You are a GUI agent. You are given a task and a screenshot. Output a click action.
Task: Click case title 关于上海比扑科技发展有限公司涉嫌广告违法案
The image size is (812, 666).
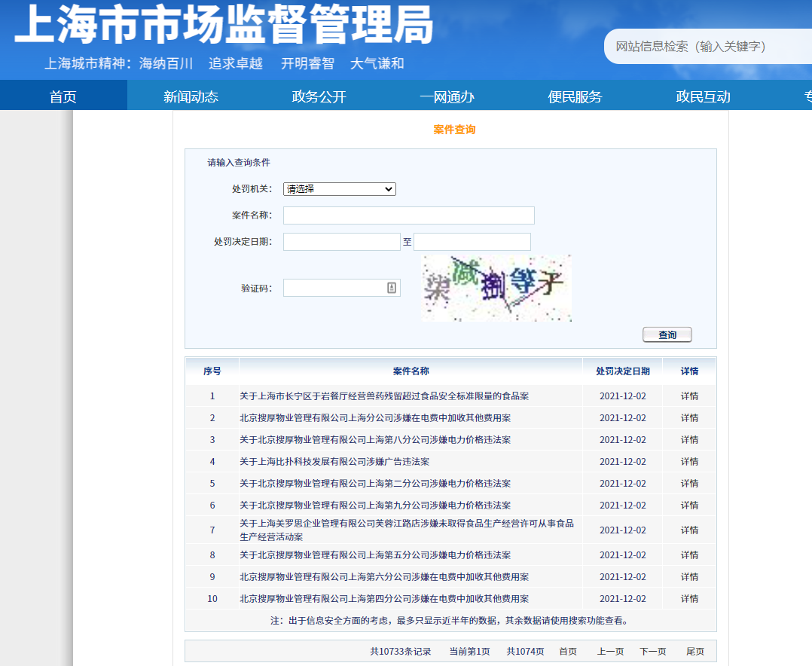[334, 461]
